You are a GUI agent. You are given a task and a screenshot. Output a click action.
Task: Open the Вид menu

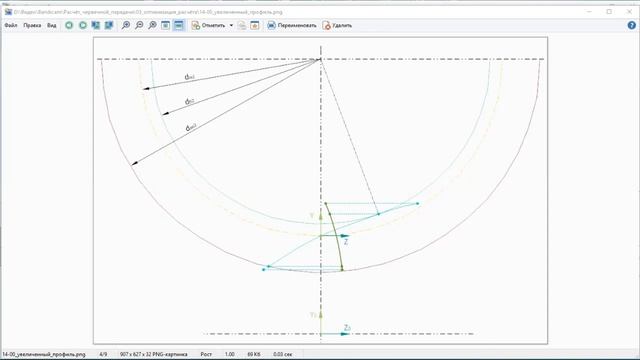[x=51, y=25]
